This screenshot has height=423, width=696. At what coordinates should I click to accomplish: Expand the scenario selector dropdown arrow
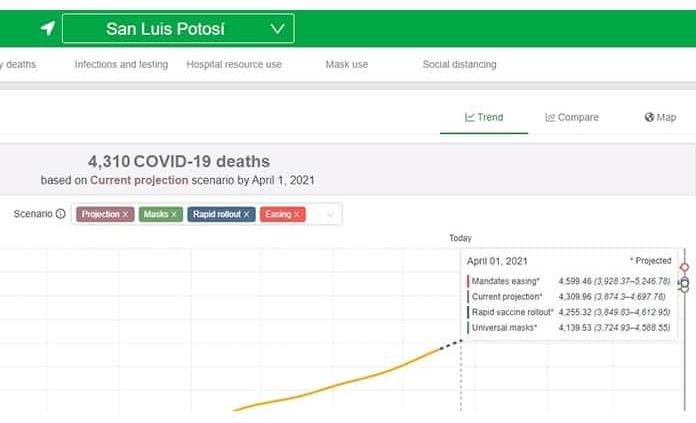(330, 214)
